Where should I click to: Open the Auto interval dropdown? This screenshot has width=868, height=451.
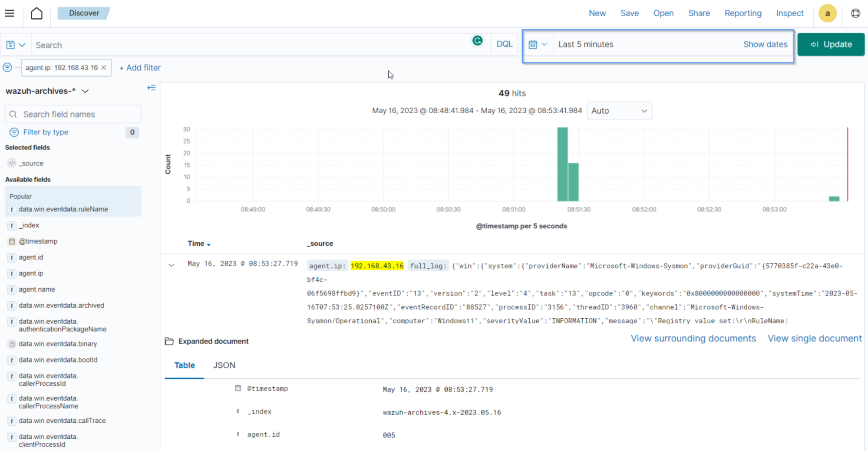tap(619, 111)
